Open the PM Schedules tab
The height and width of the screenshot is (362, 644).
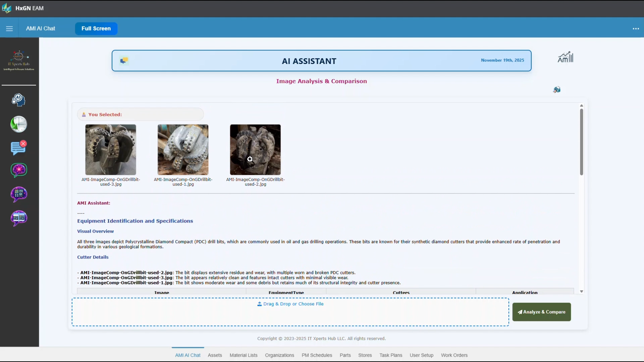coord(317,355)
